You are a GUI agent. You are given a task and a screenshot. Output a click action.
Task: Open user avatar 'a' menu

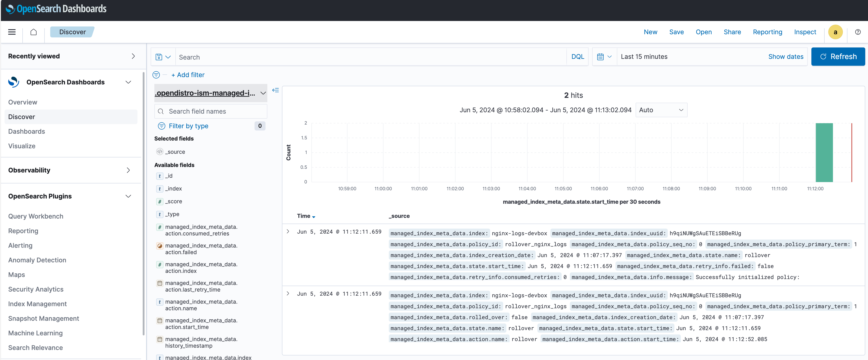(x=835, y=32)
